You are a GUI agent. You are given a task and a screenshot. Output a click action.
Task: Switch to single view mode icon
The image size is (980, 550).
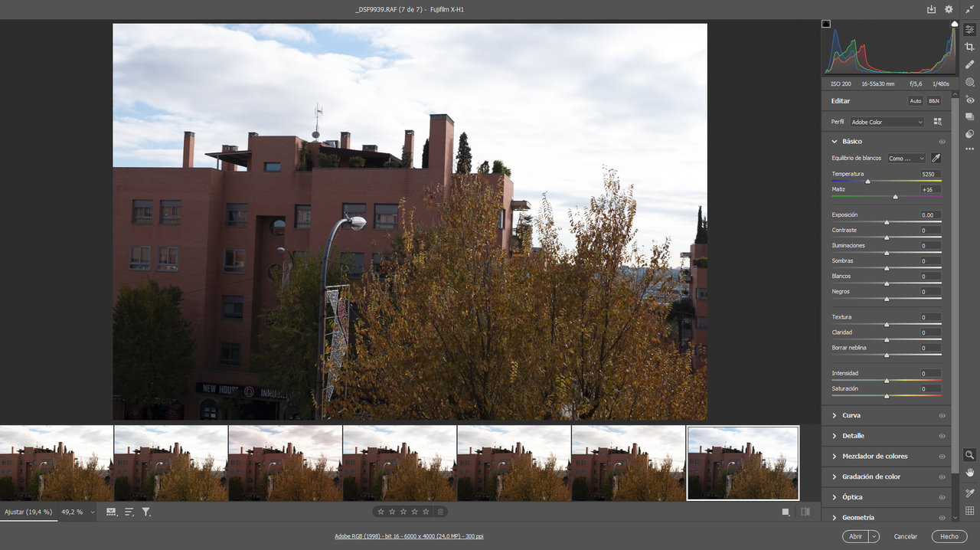point(786,512)
